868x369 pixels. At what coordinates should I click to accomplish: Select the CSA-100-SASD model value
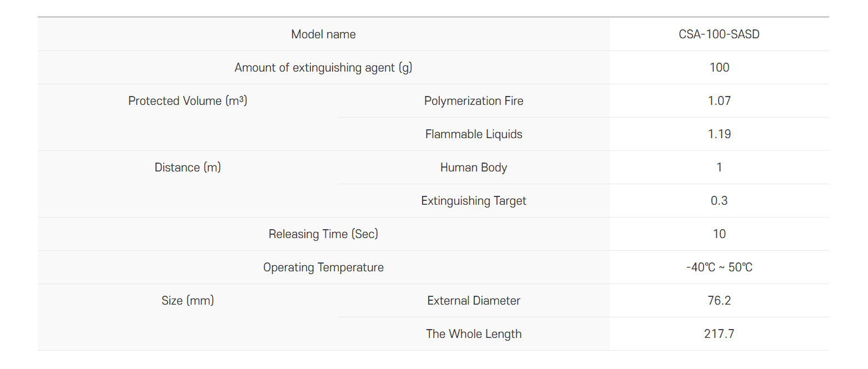coord(719,34)
